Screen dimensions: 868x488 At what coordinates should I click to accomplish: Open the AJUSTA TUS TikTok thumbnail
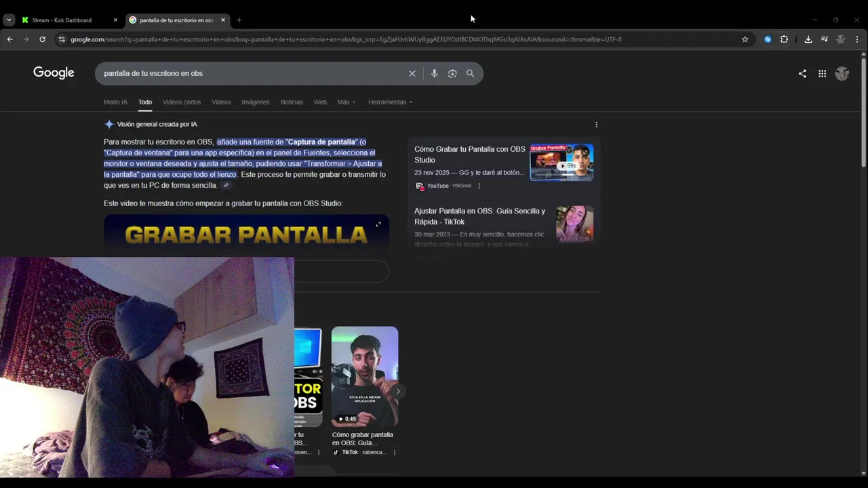(574, 224)
